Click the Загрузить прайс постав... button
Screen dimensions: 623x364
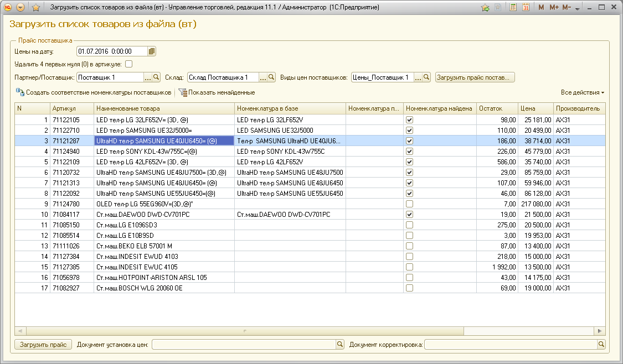[x=475, y=77]
